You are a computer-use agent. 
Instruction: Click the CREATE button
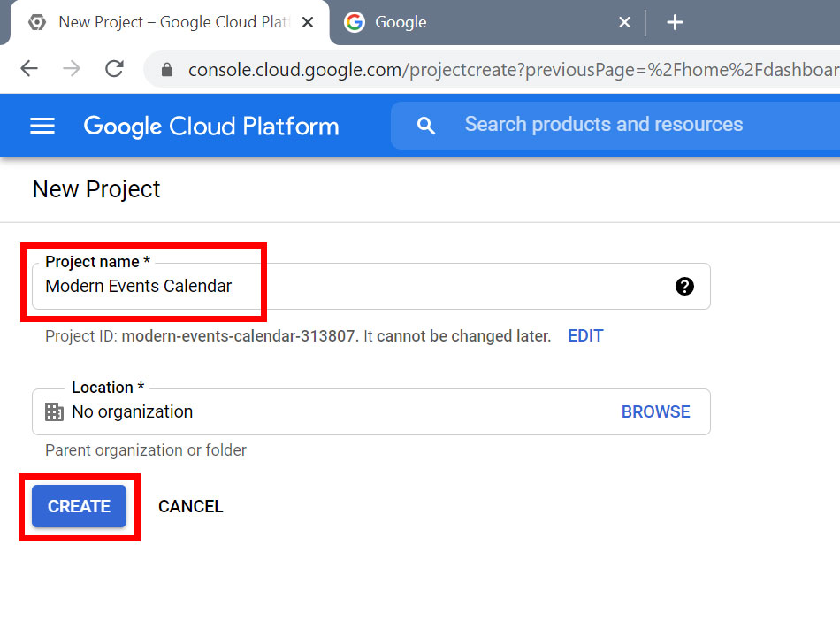pyautogui.click(x=80, y=506)
